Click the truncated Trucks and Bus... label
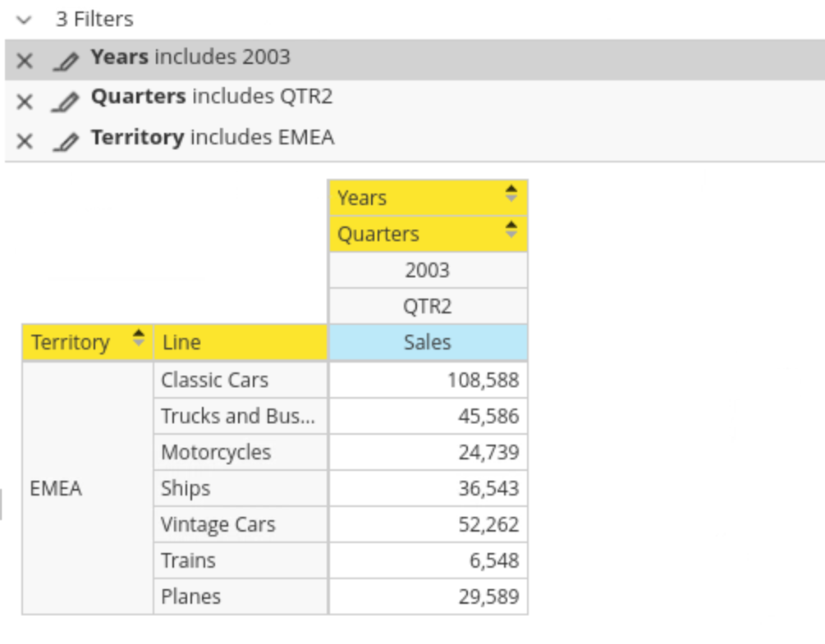The image size is (825, 644). [x=237, y=416]
